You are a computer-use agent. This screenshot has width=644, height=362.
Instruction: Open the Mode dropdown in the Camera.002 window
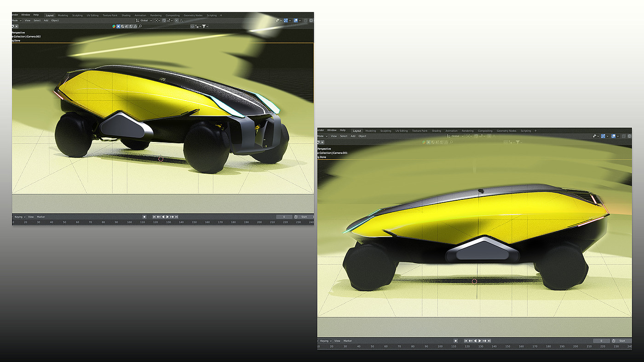pos(16,21)
